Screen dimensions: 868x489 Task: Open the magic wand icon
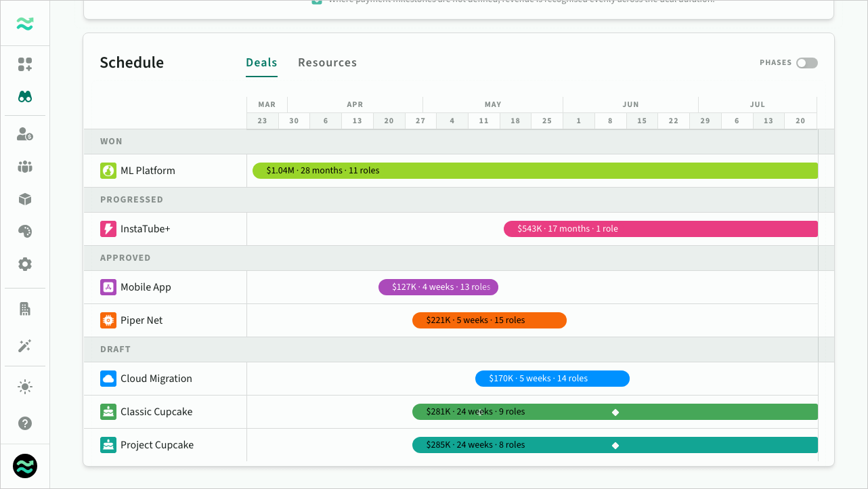point(25,346)
